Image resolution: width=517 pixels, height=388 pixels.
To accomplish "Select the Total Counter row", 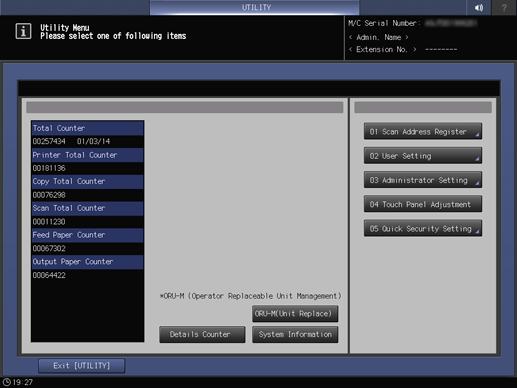I will pyautogui.click(x=87, y=128).
